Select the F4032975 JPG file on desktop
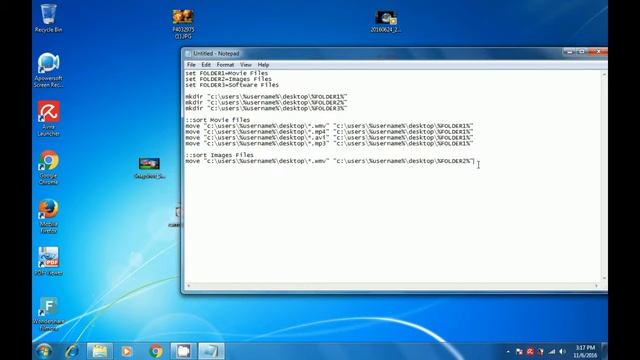This screenshot has height=360, width=640. (x=183, y=24)
